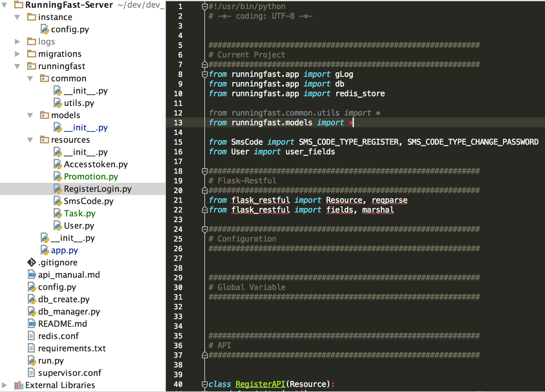
Task: Click the api_manual.md Markdown icon
Action: coord(32,274)
